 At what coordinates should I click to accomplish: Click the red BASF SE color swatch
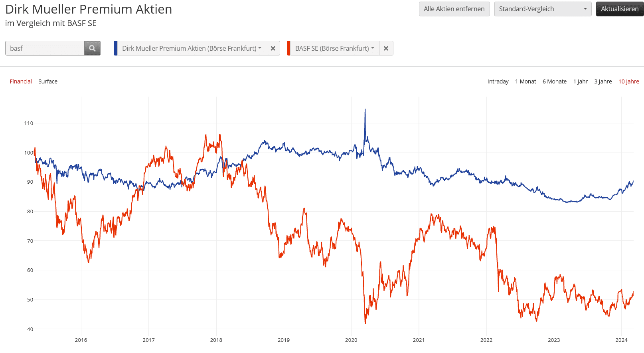click(x=288, y=48)
